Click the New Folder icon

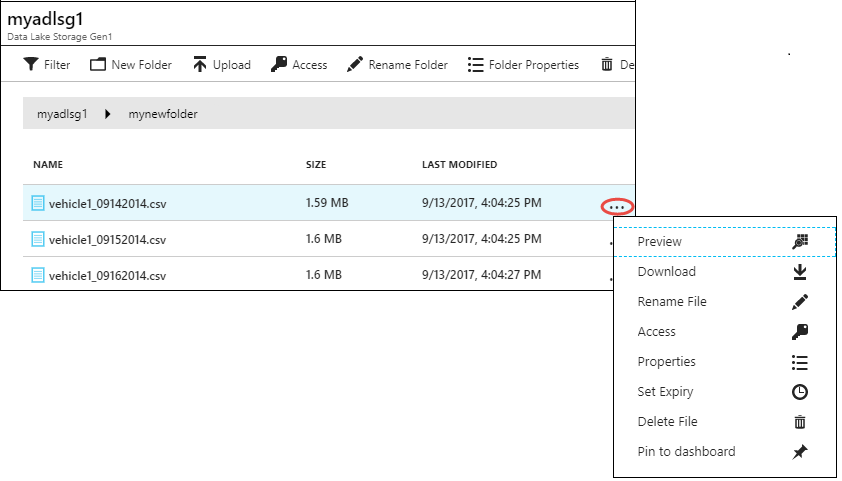(98, 65)
